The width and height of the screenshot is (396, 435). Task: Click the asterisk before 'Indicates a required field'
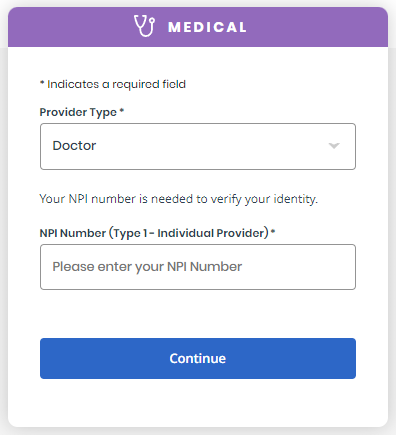(x=42, y=83)
